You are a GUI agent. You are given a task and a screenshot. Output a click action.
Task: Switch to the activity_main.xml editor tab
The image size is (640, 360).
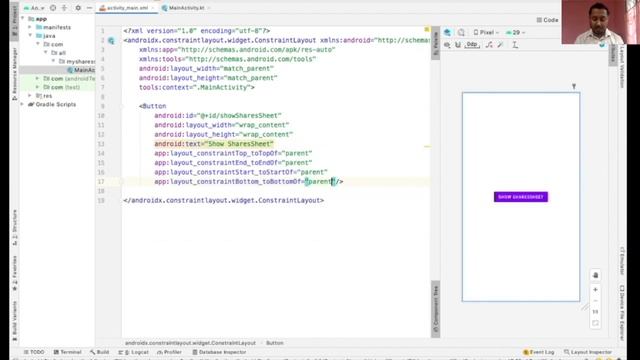tap(127, 8)
